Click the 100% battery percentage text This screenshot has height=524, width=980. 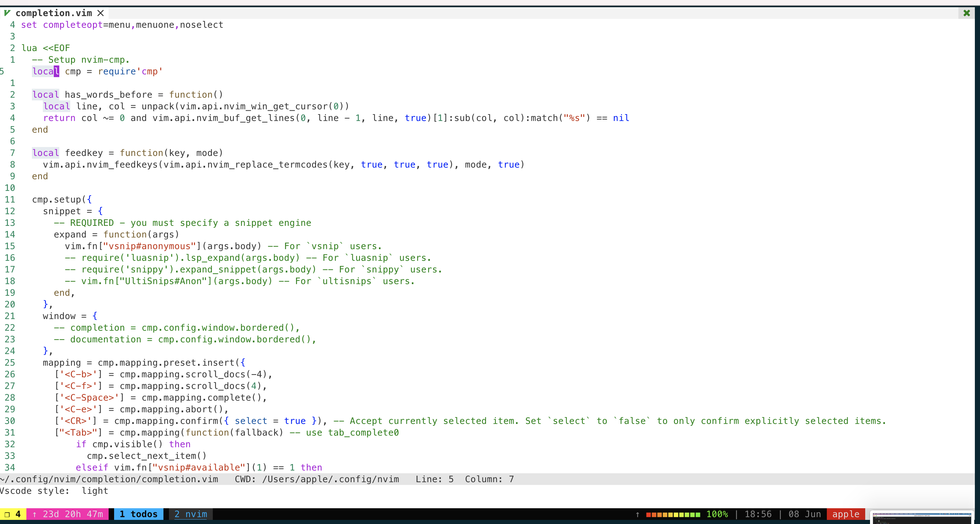point(717,514)
